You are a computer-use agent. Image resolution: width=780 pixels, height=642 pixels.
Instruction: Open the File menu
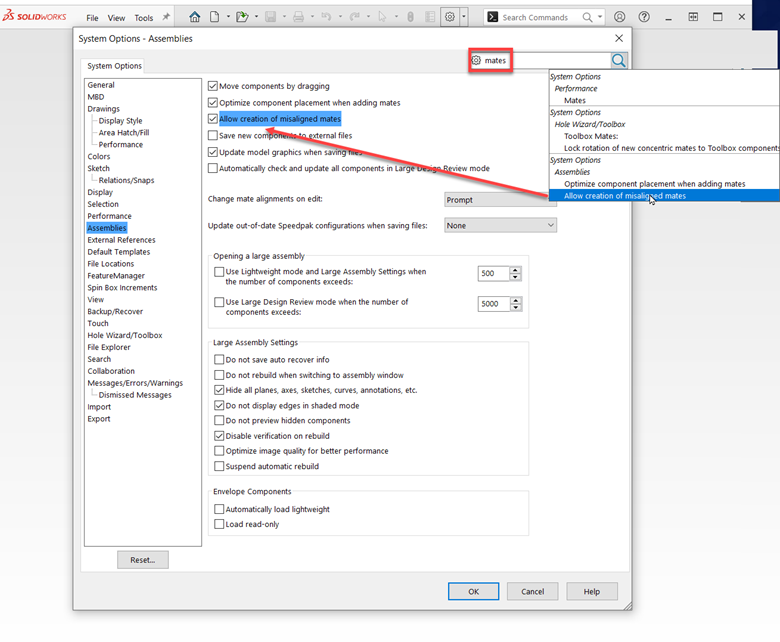click(92, 18)
